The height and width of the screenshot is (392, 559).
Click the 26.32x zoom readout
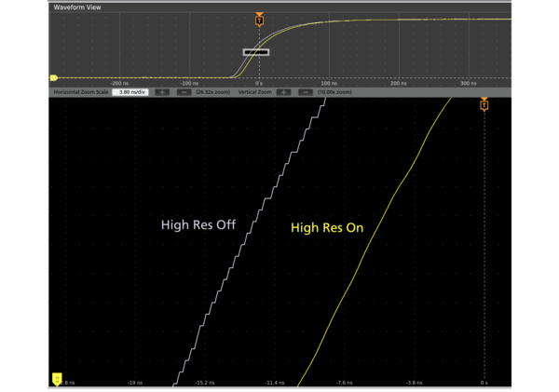(x=213, y=92)
